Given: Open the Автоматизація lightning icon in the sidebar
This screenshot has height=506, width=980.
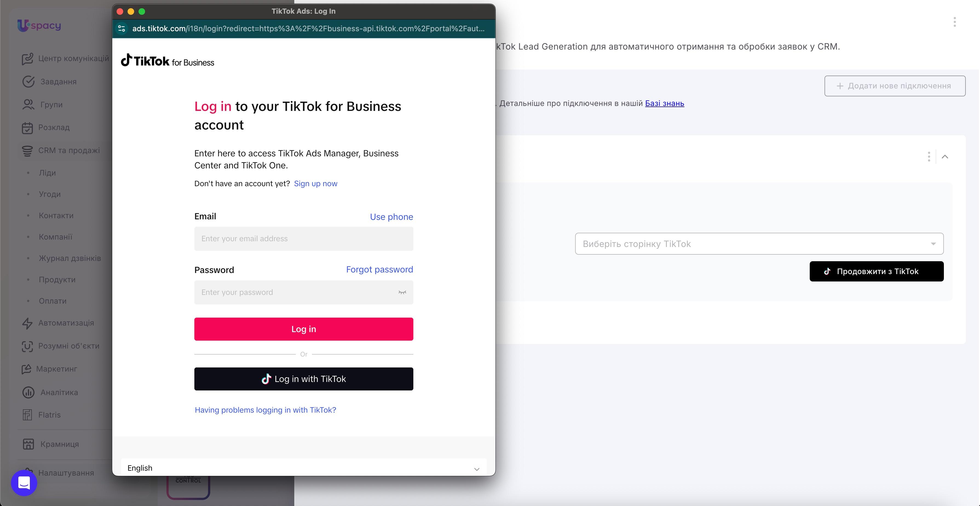Looking at the screenshot, I should (x=27, y=323).
